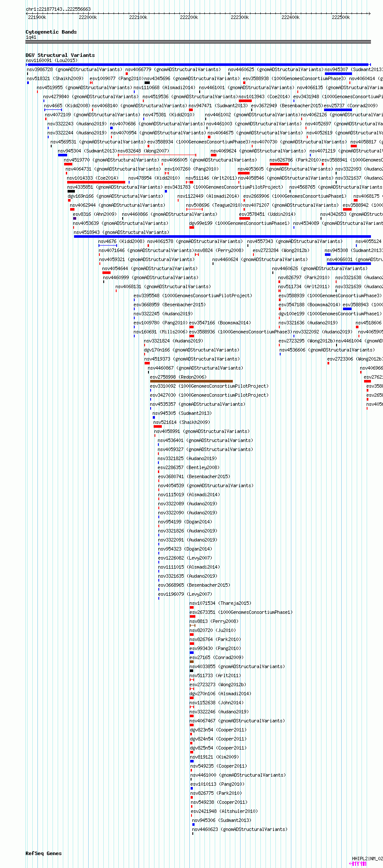Select nsv4460623 gnomAD variant label
Image resolution: width=383 pixels, height=868 pixels.
coord(240,829)
